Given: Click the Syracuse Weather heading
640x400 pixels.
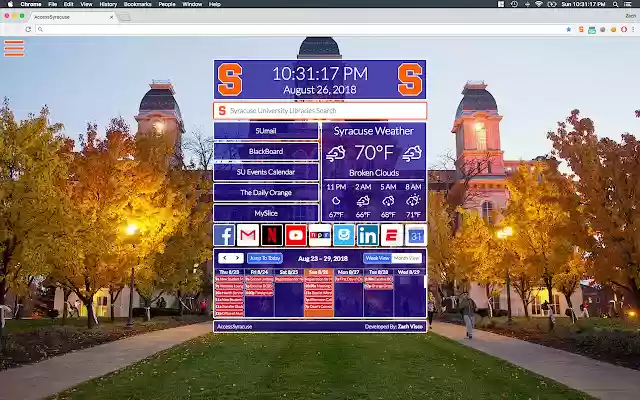Looking at the screenshot, I should 373,131.
